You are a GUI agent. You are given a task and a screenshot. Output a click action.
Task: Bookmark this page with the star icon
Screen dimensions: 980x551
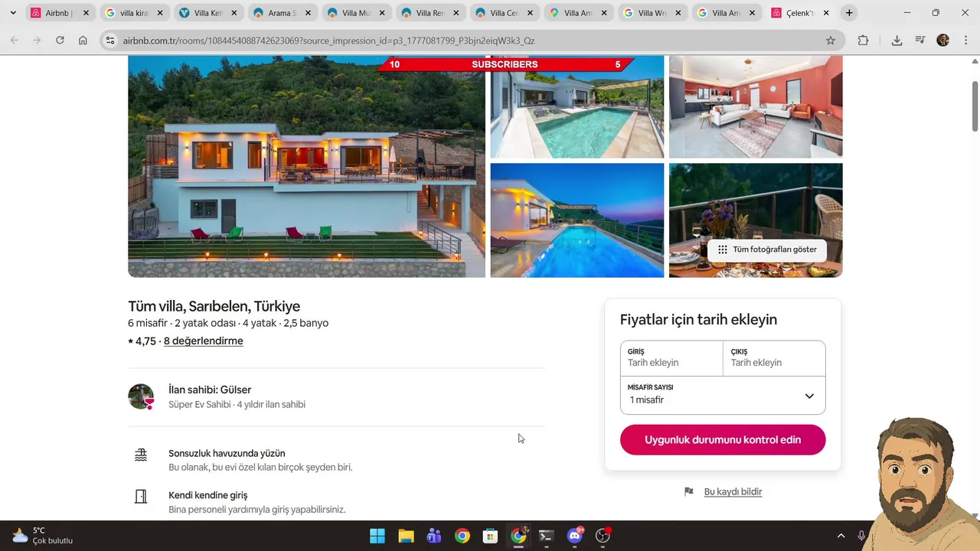pos(831,41)
